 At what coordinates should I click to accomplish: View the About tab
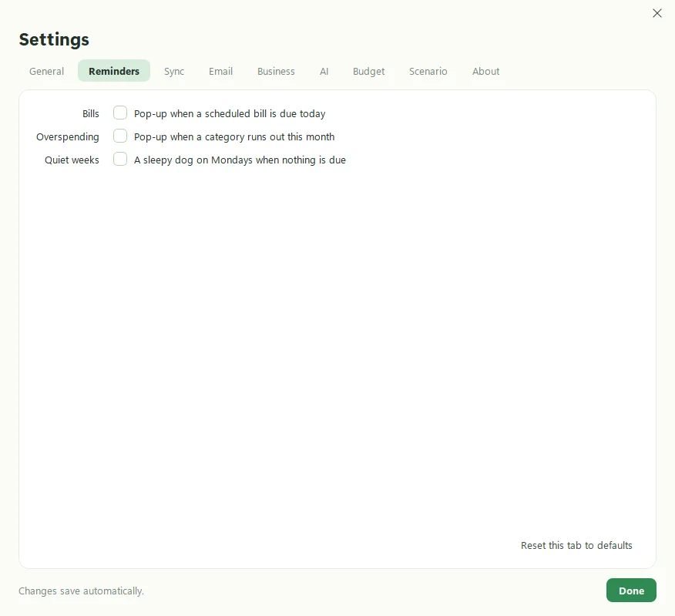tap(486, 71)
